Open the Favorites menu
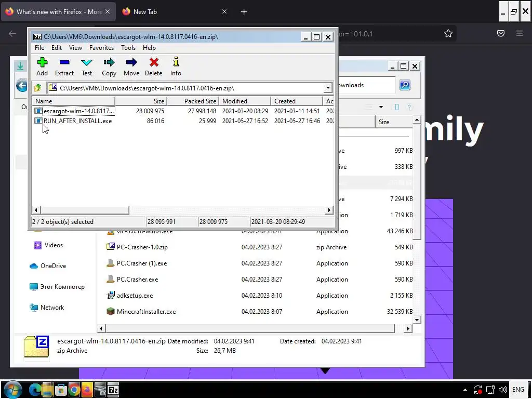Screen dimensions: 532x399 pyautogui.click(x=101, y=48)
